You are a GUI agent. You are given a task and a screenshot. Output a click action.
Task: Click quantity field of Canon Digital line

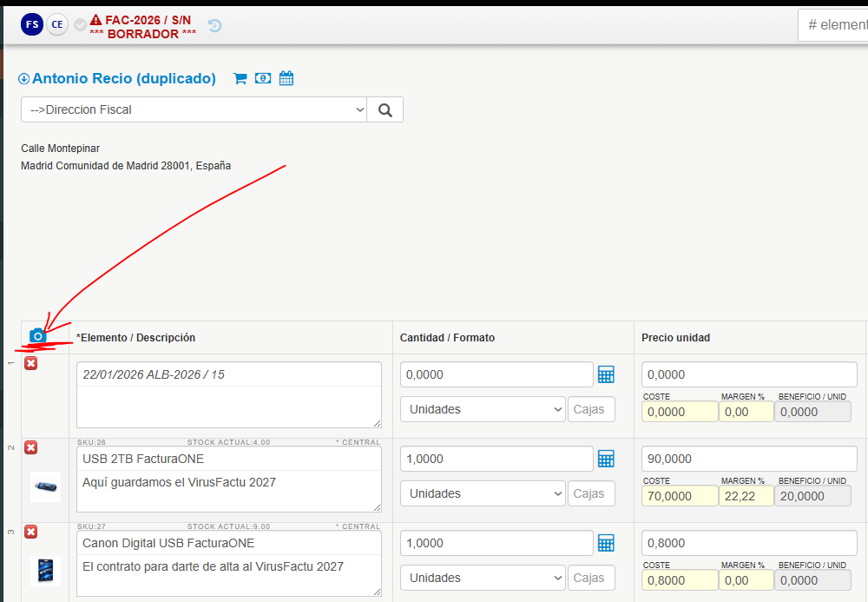tap(496, 543)
